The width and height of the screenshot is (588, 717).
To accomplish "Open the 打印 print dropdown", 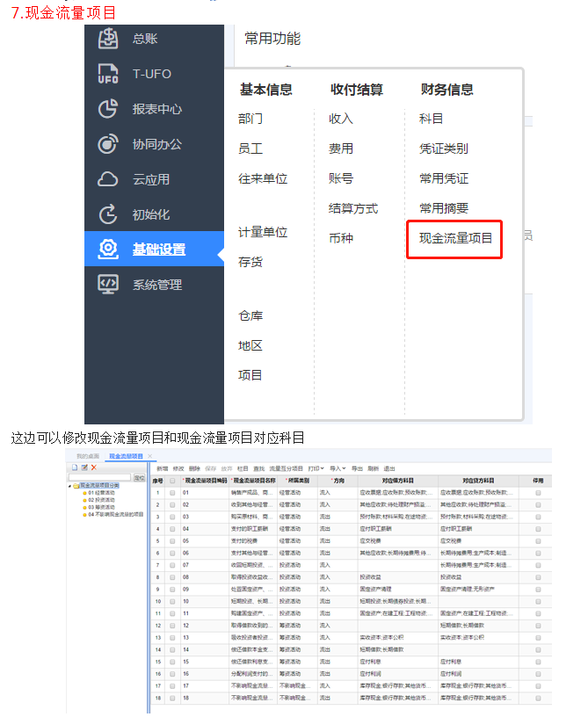I will pos(316,468).
